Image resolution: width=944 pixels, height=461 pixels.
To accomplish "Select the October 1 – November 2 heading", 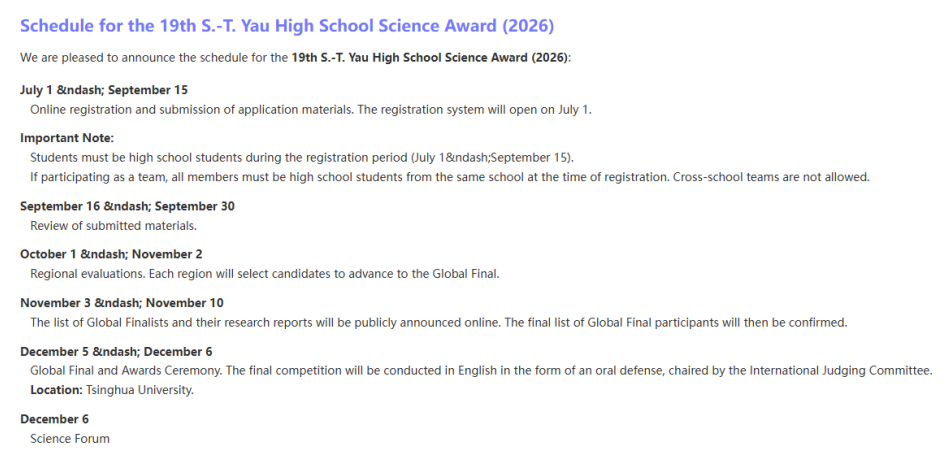I will click(111, 254).
